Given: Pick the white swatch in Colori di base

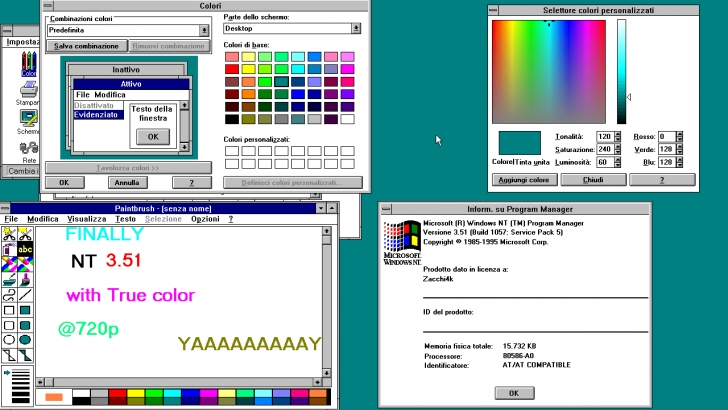Looking at the screenshot, I should pos(347,119).
